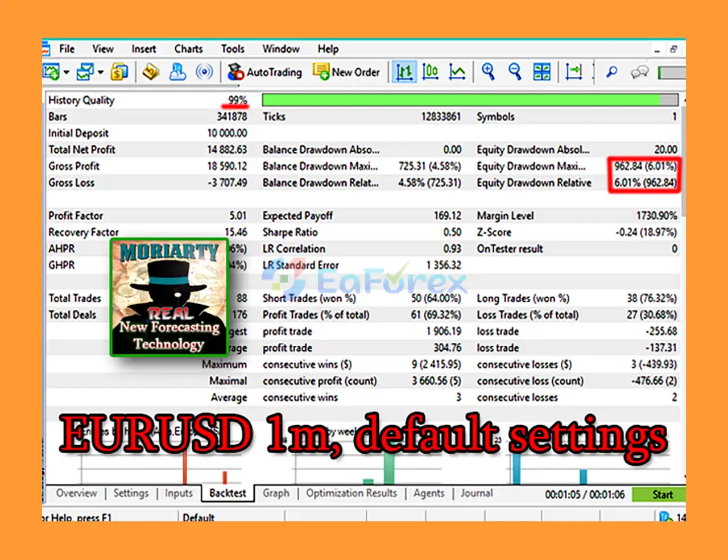Zoom out on the chart
The image size is (728, 560).
515,72
